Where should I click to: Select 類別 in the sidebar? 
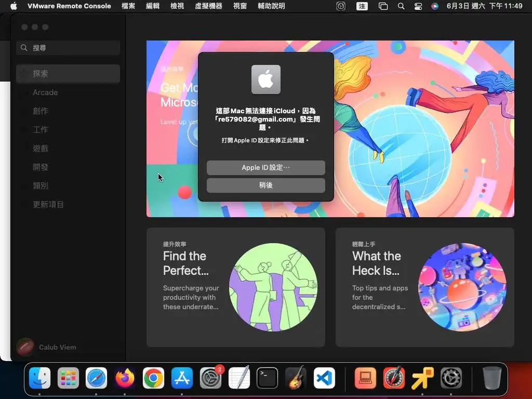68,185
